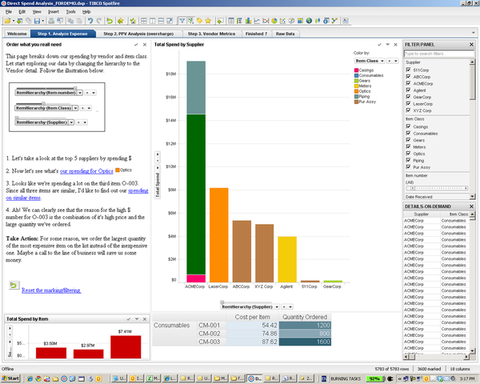Image resolution: width=480 pixels, height=384 pixels.
Task: Open the Insert menu
Action: [53, 12]
